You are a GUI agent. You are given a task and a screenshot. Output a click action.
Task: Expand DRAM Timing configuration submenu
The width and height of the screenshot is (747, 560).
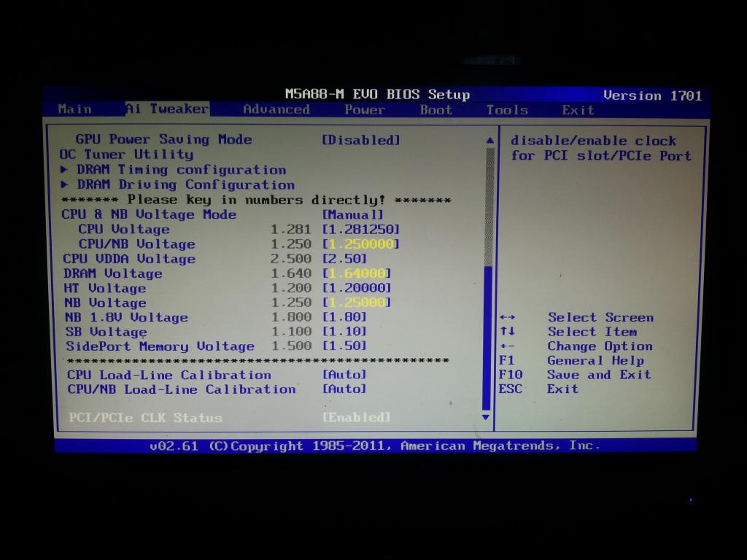(x=182, y=169)
